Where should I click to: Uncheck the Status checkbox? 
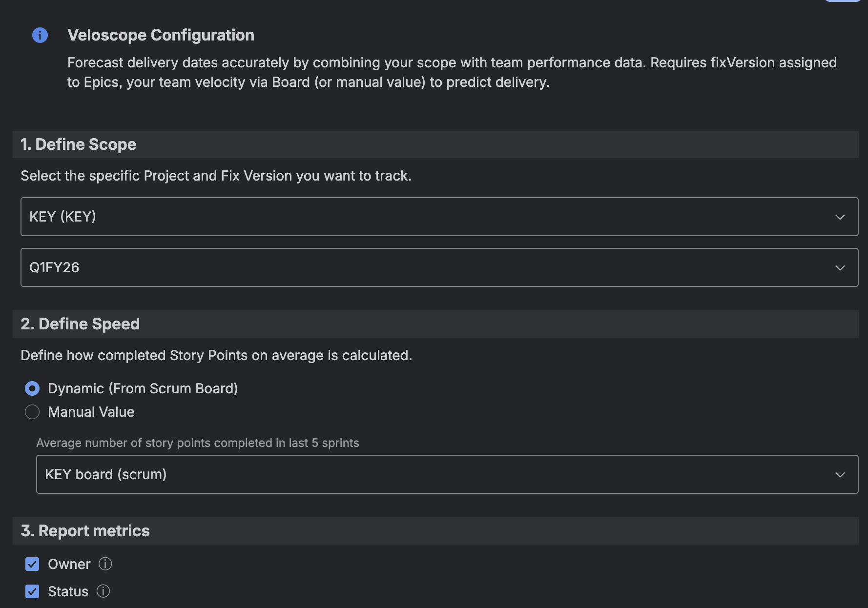coord(32,591)
